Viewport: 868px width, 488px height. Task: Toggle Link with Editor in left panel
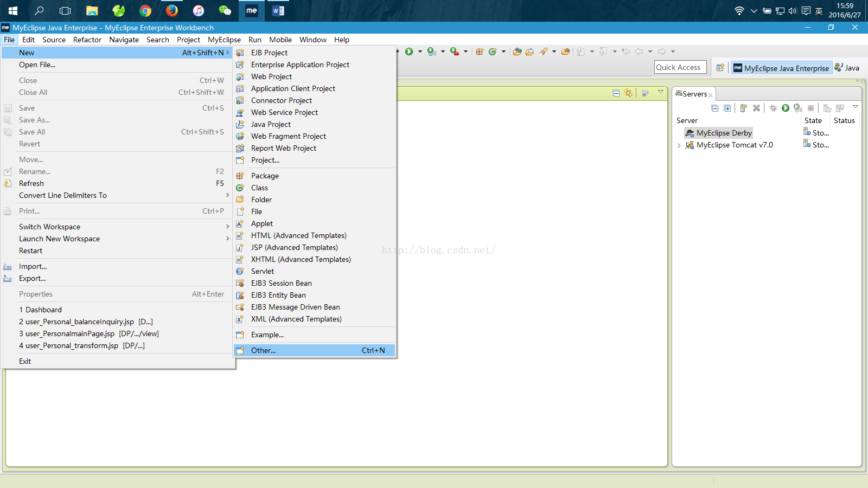(x=628, y=93)
